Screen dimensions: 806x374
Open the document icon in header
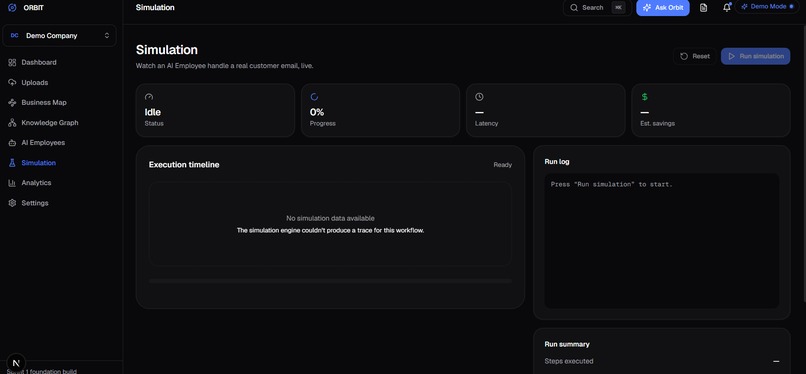click(x=704, y=8)
